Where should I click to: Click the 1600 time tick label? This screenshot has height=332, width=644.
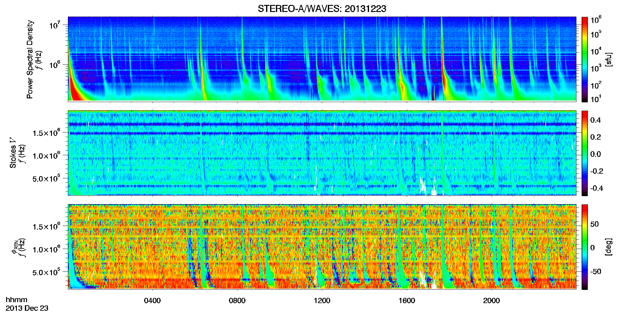(x=407, y=301)
